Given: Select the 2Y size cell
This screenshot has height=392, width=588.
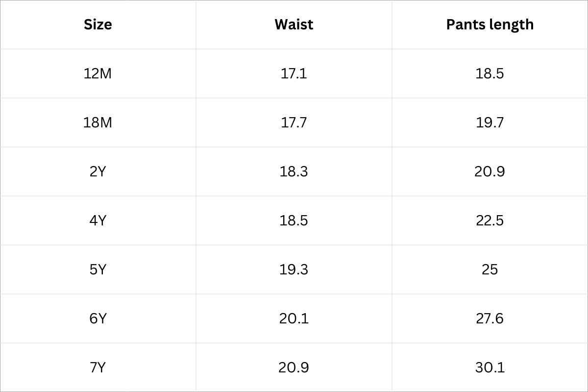Looking at the screenshot, I should 98,171.
